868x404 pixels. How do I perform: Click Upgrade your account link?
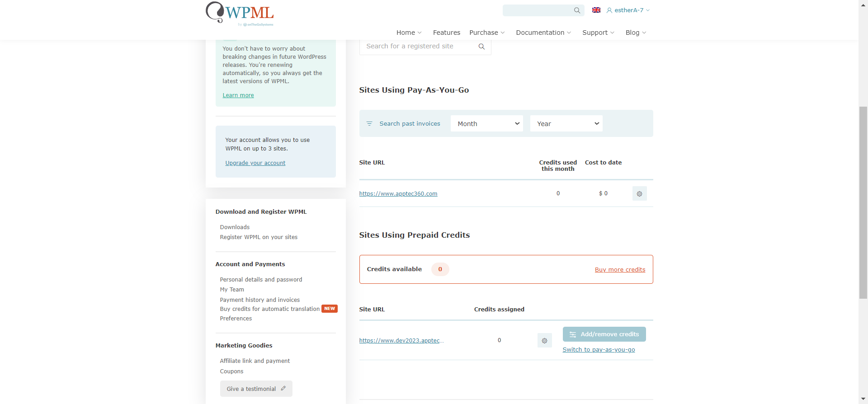point(255,163)
